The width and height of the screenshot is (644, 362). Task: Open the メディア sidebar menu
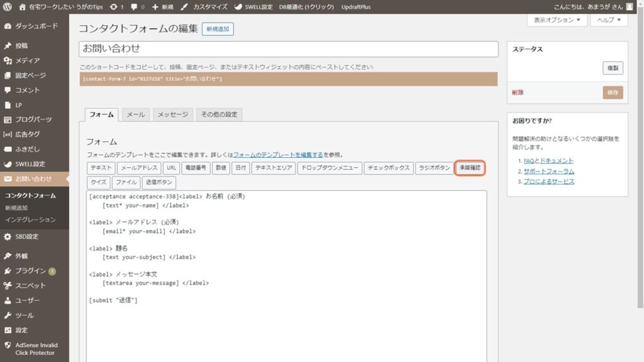click(27, 60)
